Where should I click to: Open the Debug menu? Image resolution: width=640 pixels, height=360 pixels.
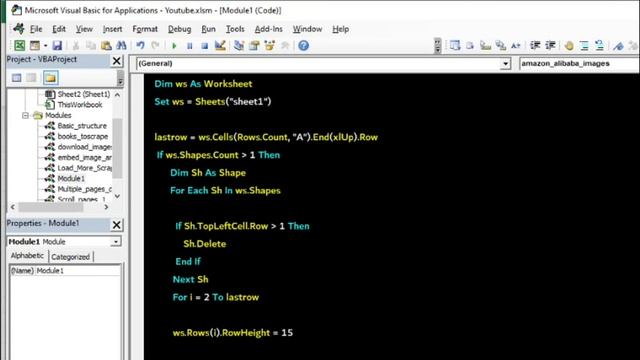(180, 29)
